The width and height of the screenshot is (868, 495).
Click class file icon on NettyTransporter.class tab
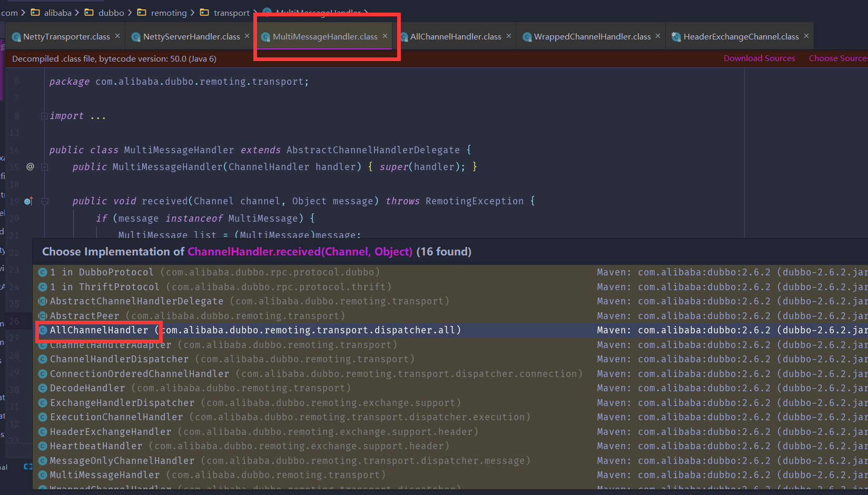tap(16, 37)
